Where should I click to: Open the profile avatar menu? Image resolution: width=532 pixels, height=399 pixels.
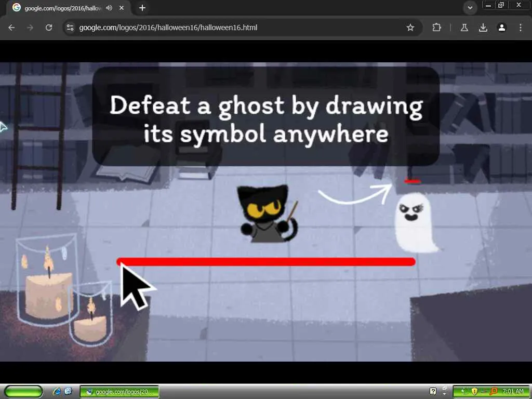click(x=502, y=28)
